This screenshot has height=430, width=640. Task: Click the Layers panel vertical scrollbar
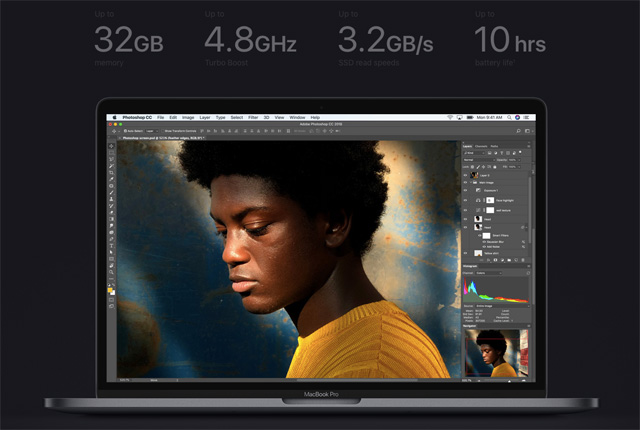[530, 210]
